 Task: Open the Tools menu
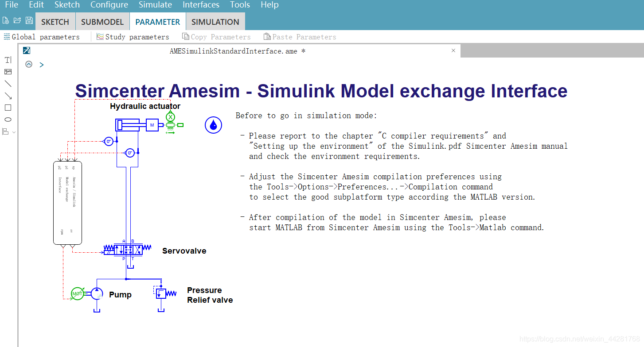click(240, 5)
